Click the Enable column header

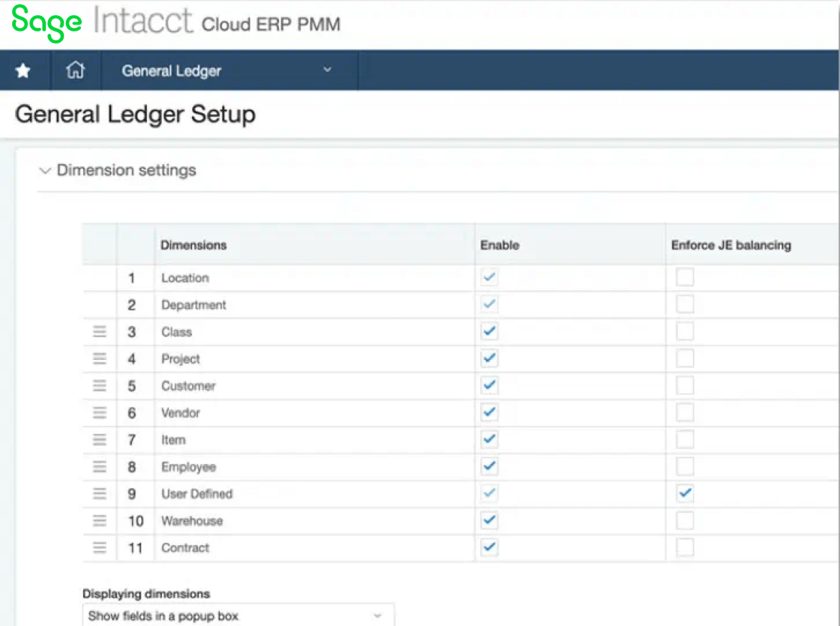click(x=500, y=245)
